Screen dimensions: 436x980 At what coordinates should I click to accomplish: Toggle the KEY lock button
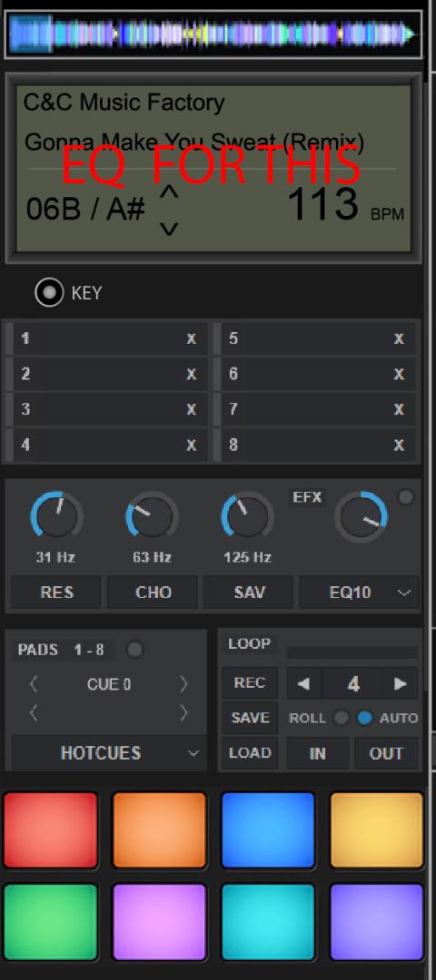point(49,292)
